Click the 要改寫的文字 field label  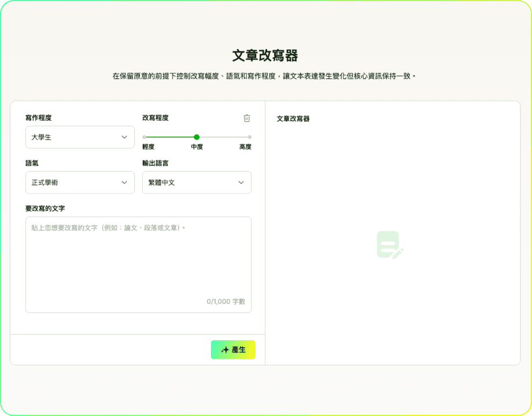click(45, 209)
